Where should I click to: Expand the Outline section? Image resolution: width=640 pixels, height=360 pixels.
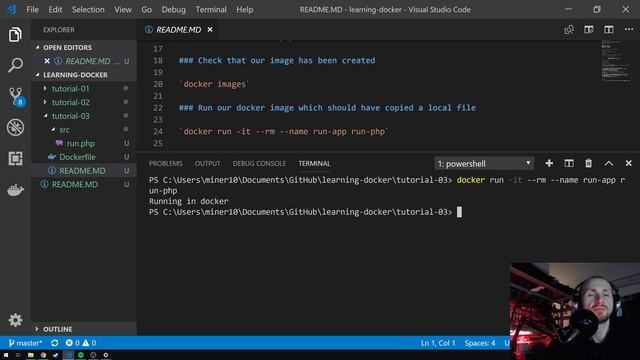click(x=84, y=329)
